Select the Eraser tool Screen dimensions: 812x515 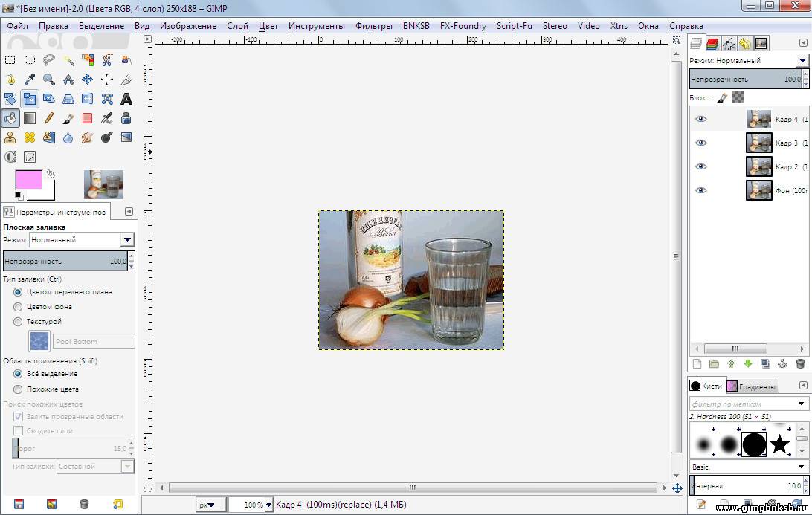[88, 118]
